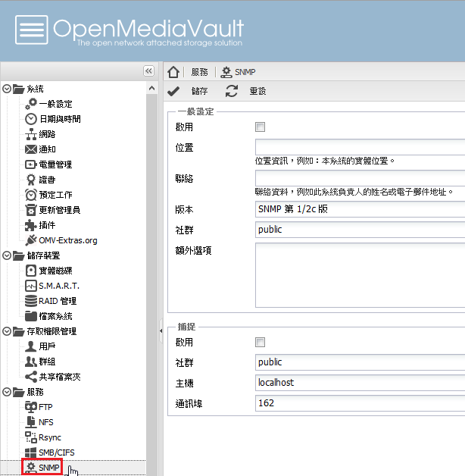Collapse the 服務 tree group

(7, 392)
